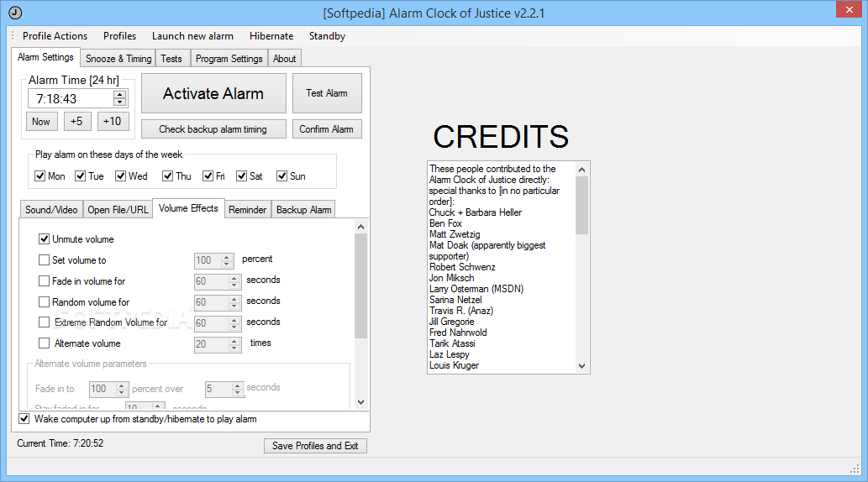Uncheck the Fri day checkbox

tap(208, 176)
